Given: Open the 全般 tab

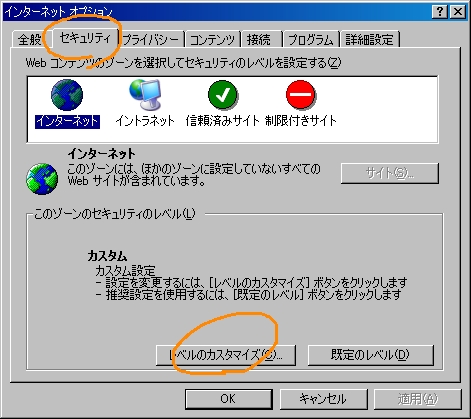Looking at the screenshot, I should [29, 40].
